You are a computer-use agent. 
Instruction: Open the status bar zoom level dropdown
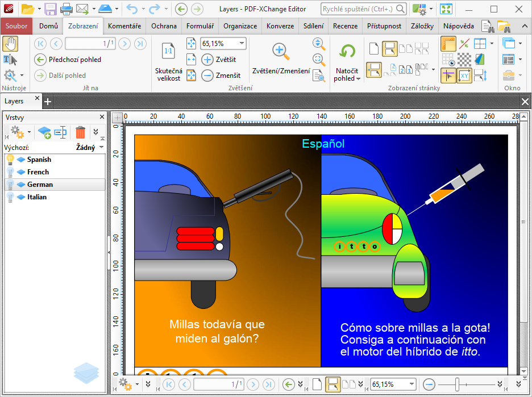pyautogui.click(x=412, y=385)
